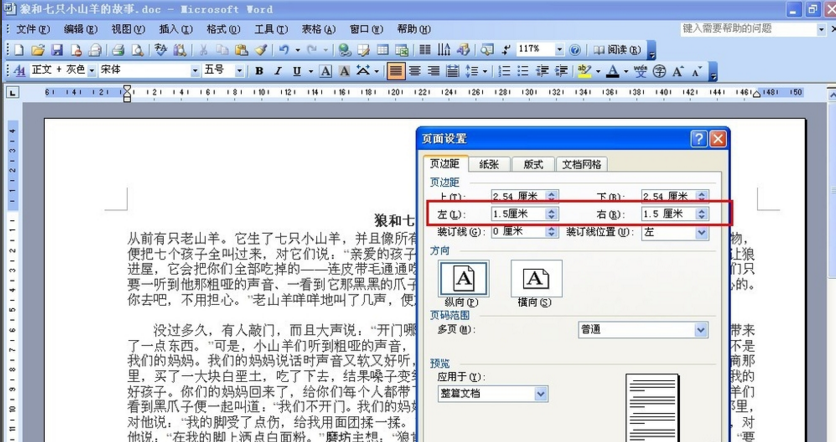The width and height of the screenshot is (836, 442).
Task: Open the columns layout button
Action: [425, 50]
